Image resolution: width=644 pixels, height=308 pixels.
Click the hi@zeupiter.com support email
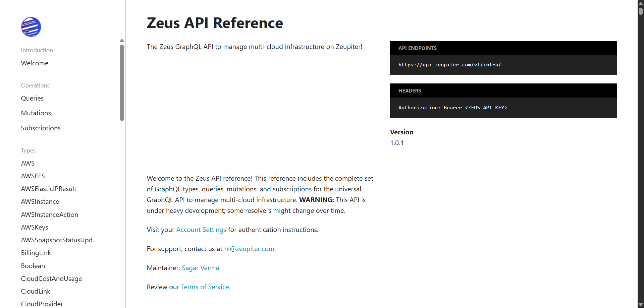point(249,249)
